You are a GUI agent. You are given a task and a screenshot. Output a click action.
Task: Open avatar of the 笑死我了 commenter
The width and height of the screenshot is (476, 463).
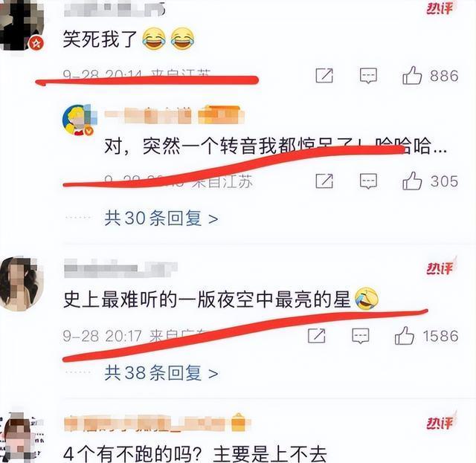(x=22, y=25)
